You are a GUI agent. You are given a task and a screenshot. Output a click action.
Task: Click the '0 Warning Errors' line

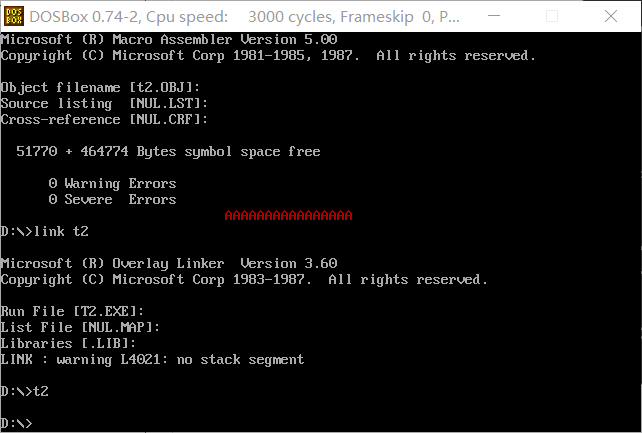pos(112,184)
